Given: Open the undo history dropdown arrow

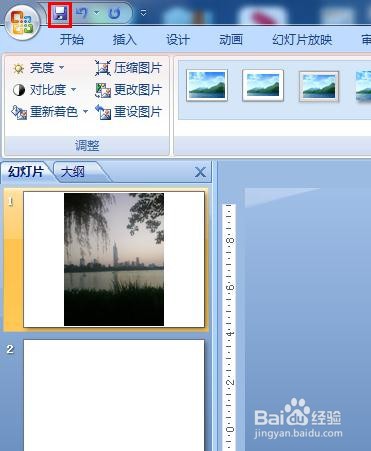Looking at the screenshot, I should (x=97, y=13).
